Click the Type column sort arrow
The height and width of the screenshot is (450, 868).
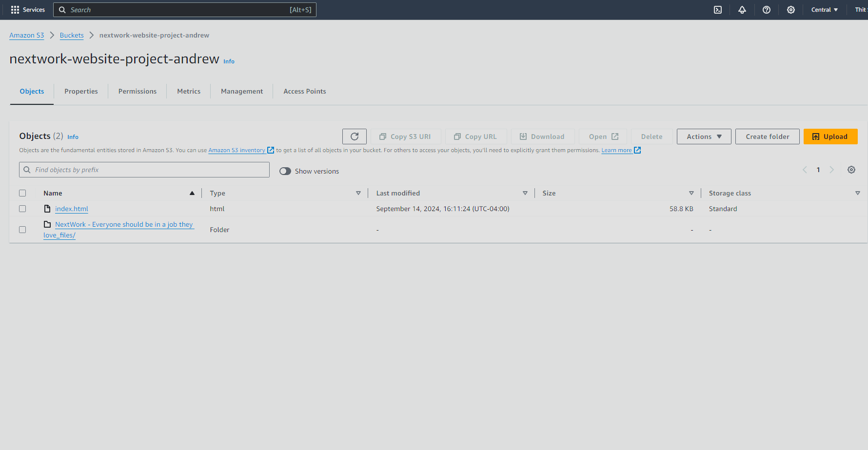tap(358, 193)
